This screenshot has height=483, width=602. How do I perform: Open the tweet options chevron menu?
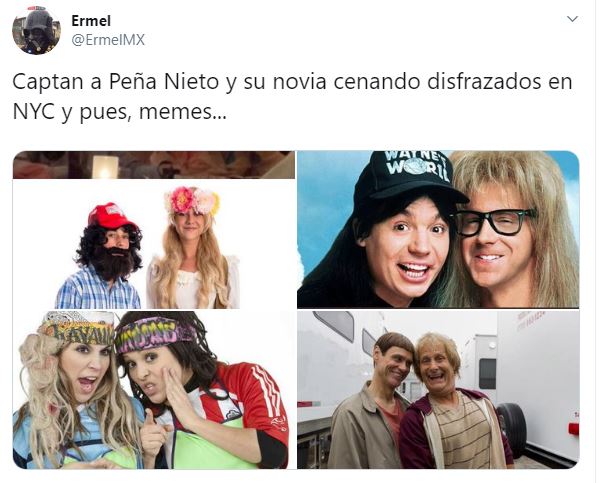click(x=572, y=19)
